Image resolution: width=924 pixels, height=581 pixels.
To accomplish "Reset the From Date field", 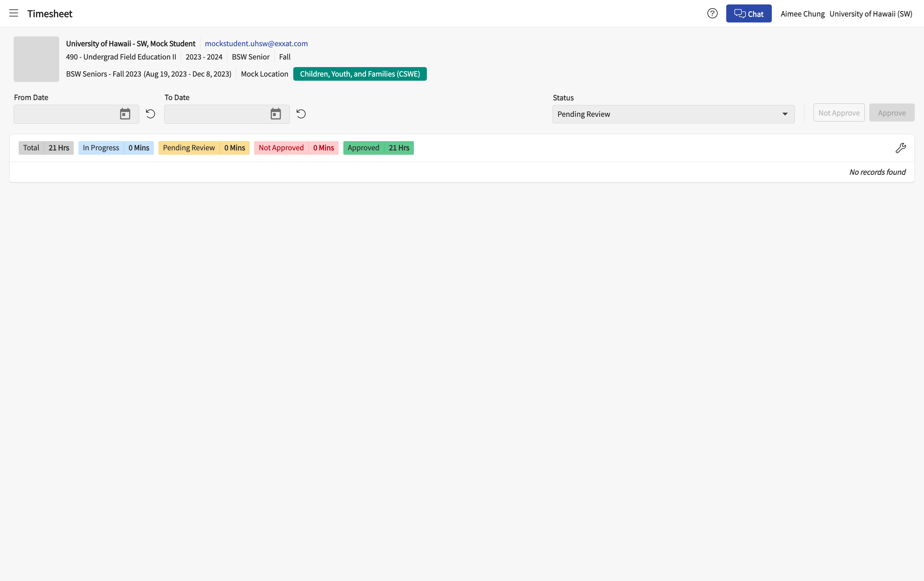I will (x=150, y=114).
